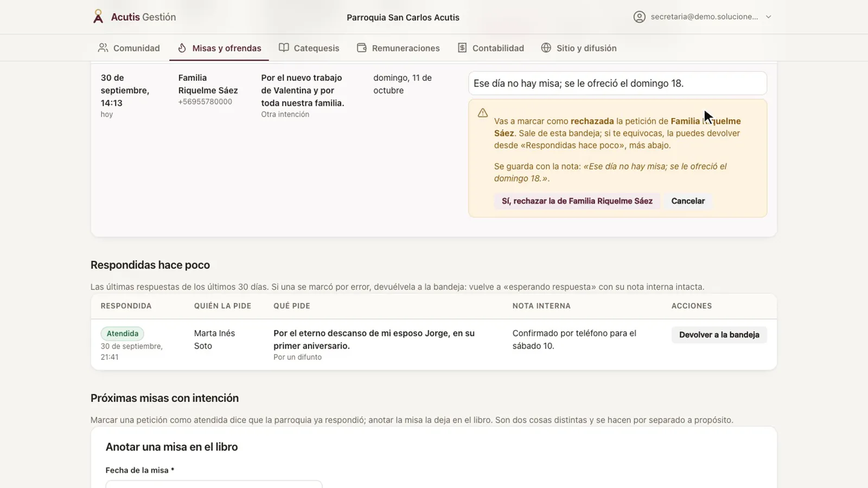The height and width of the screenshot is (488, 868).
Task: Click the Anotar una misa en el libro heading
Action: (171, 447)
